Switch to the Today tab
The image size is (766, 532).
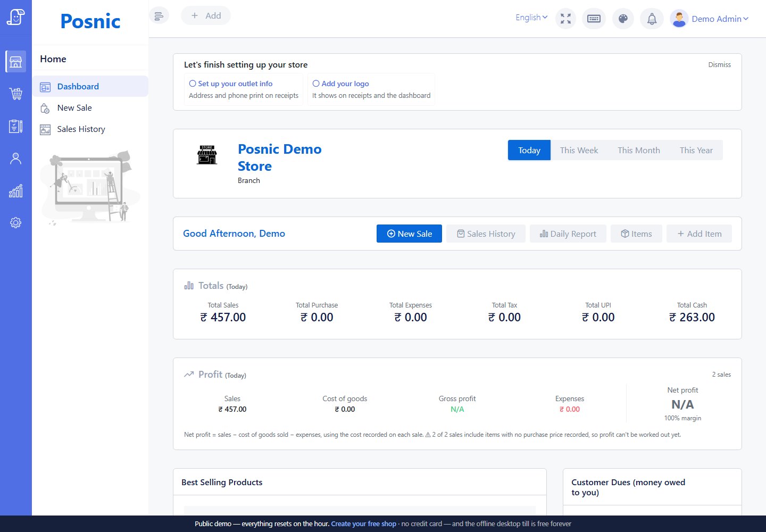[529, 150]
